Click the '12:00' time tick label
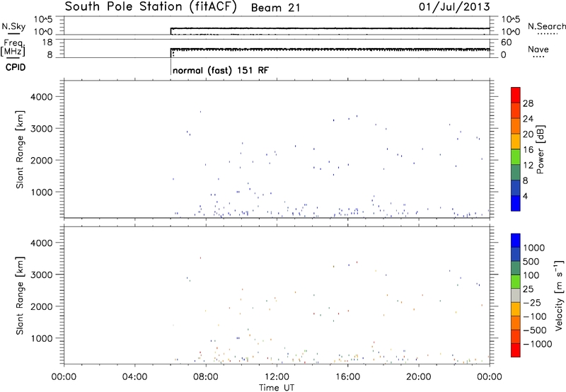 [x=277, y=377]
